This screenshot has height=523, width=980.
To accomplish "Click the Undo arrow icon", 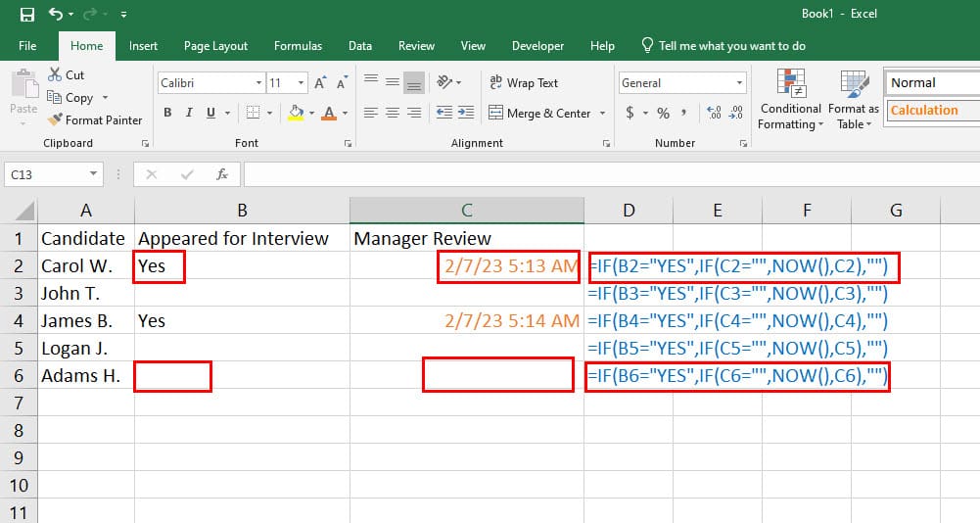I will (56, 14).
